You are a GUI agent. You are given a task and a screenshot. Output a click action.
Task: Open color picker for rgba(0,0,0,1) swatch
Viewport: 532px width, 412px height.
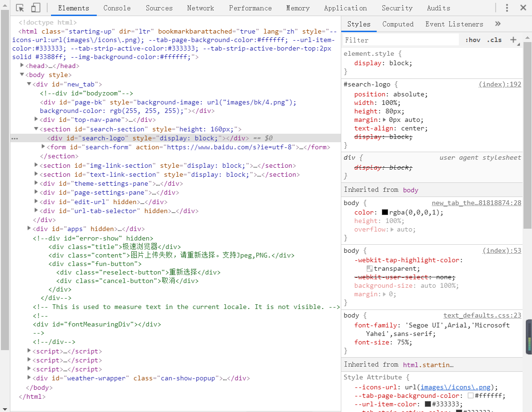pyautogui.click(x=385, y=212)
